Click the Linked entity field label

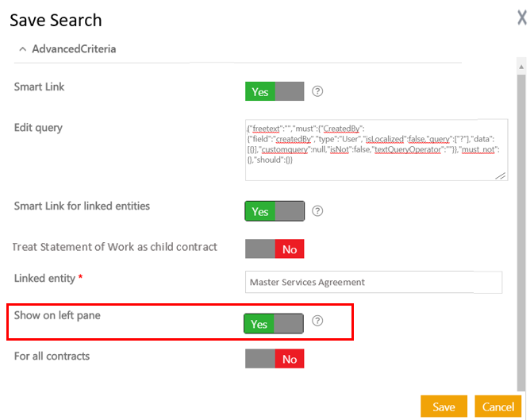pos(45,279)
